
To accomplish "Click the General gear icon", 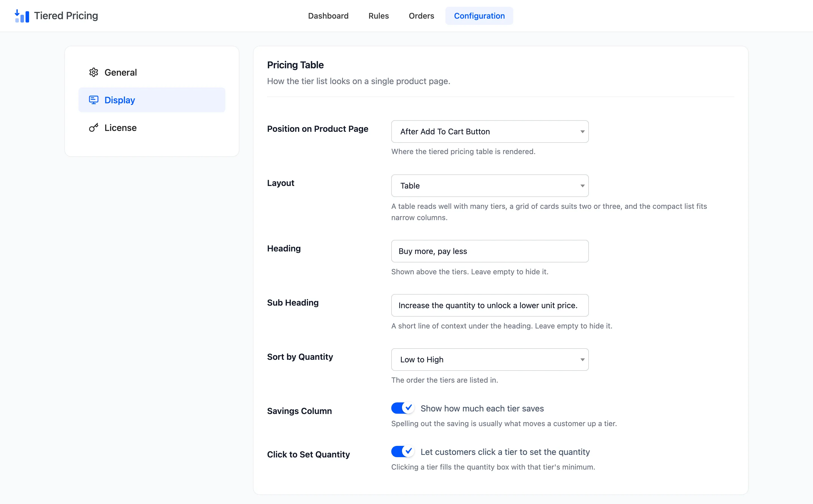I will pyautogui.click(x=94, y=72).
